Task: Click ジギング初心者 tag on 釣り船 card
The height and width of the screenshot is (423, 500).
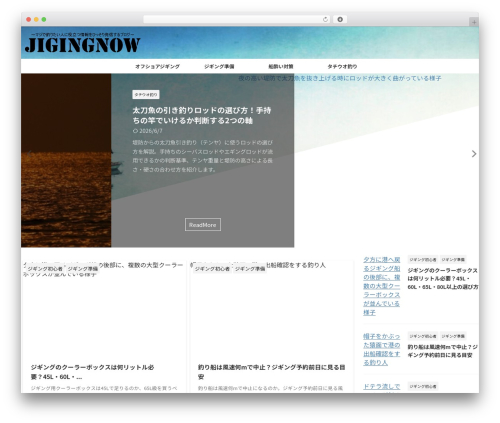Action: [x=212, y=269]
